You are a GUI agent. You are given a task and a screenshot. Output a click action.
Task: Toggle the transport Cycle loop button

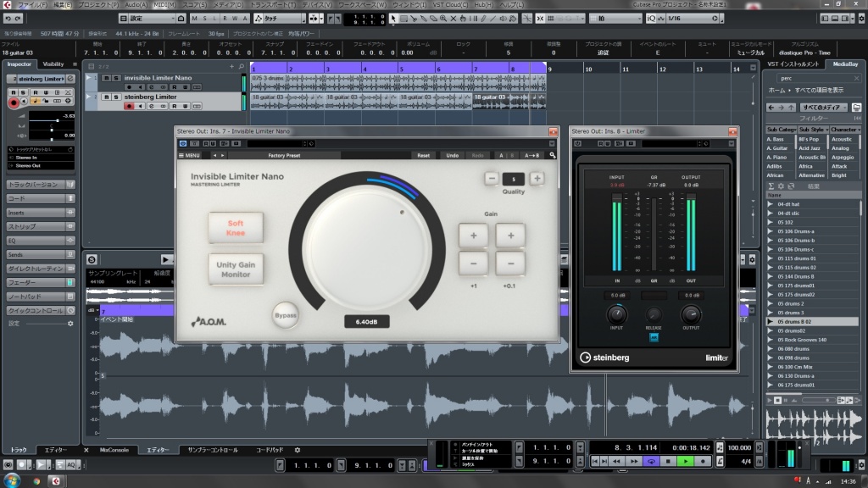point(651,461)
